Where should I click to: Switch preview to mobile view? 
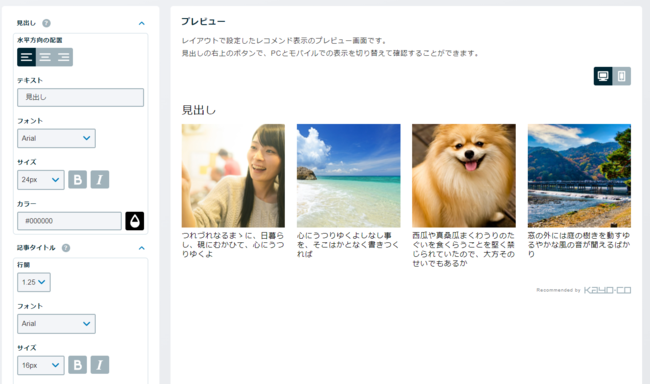coord(621,76)
